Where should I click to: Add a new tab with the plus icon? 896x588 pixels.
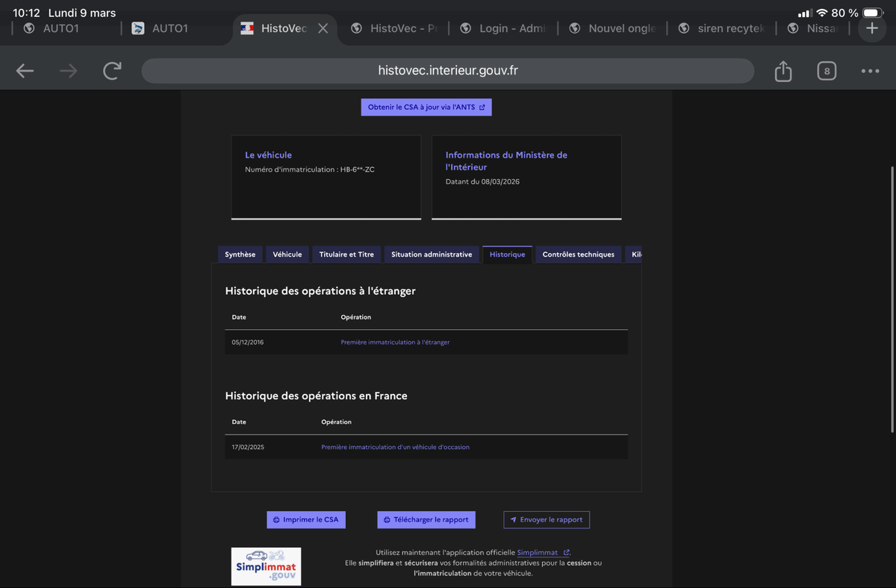point(871,28)
